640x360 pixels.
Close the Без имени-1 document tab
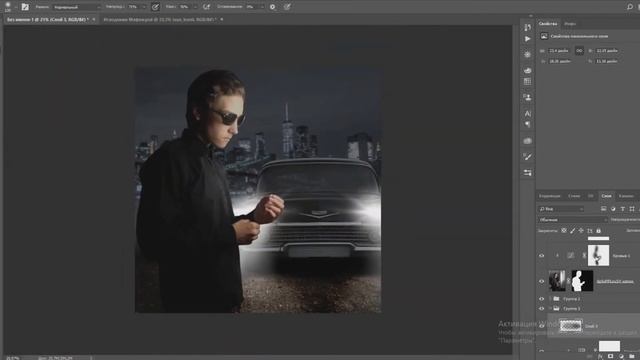[94, 19]
